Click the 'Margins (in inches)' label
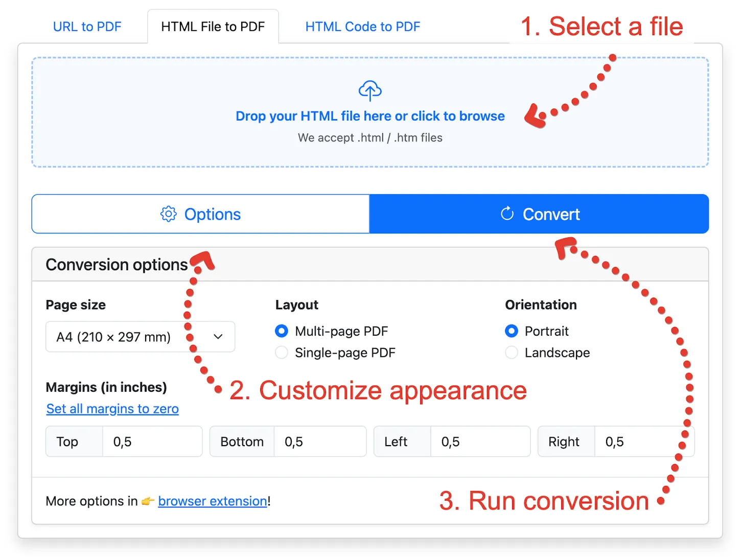Image resolution: width=742 pixels, height=560 pixels. point(106,387)
